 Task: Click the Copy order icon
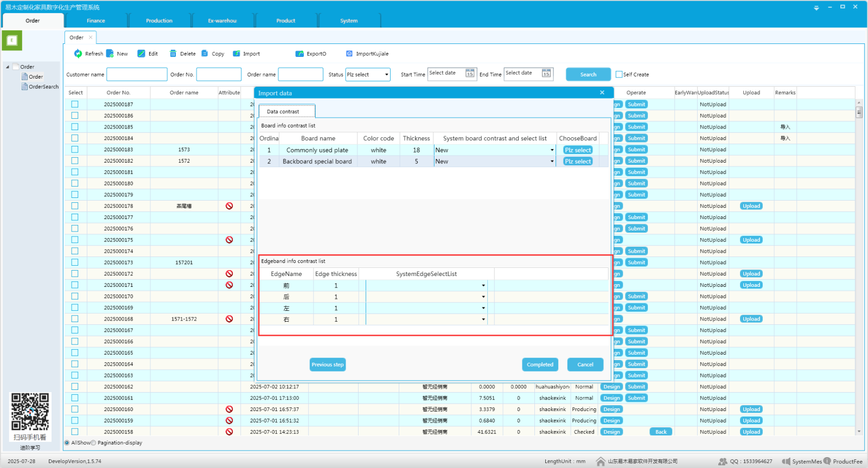205,54
